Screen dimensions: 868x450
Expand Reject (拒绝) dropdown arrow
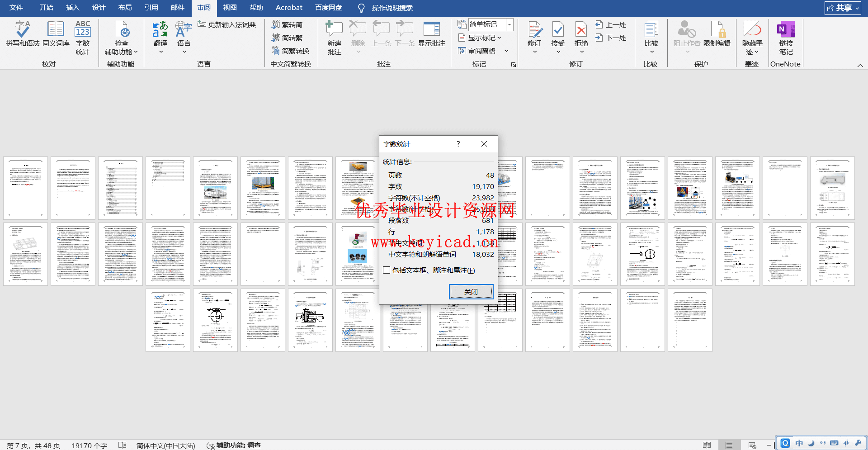[581, 52]
